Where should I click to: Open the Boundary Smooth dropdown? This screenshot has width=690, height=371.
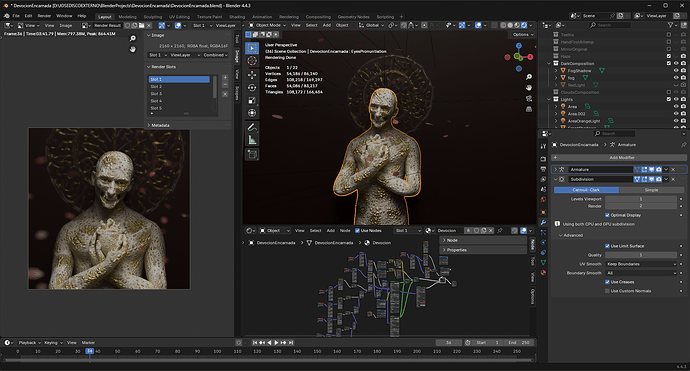[641, 273]
